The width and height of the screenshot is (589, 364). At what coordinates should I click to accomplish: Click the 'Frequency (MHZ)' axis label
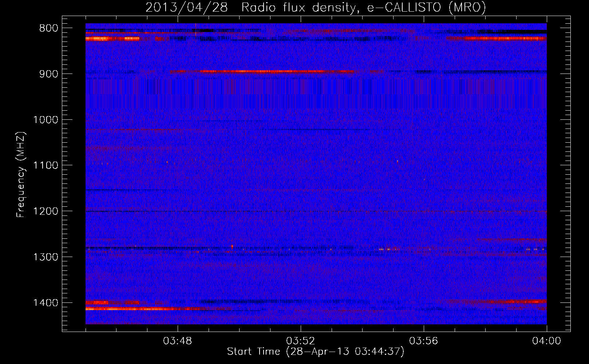(21, 175)
